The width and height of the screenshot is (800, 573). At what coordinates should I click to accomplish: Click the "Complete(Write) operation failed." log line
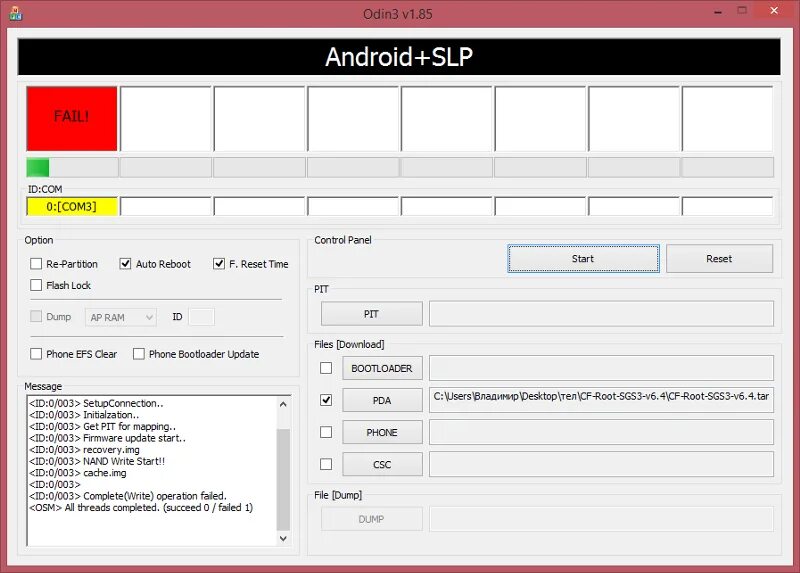tap(128, 496)
